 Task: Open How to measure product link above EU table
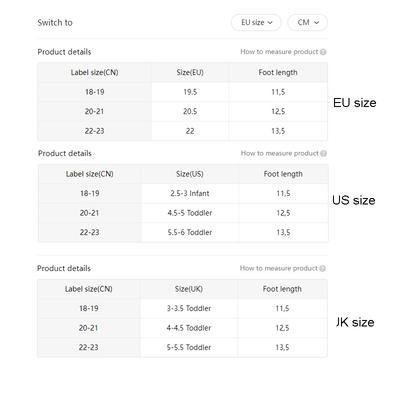tap(279, 52)
